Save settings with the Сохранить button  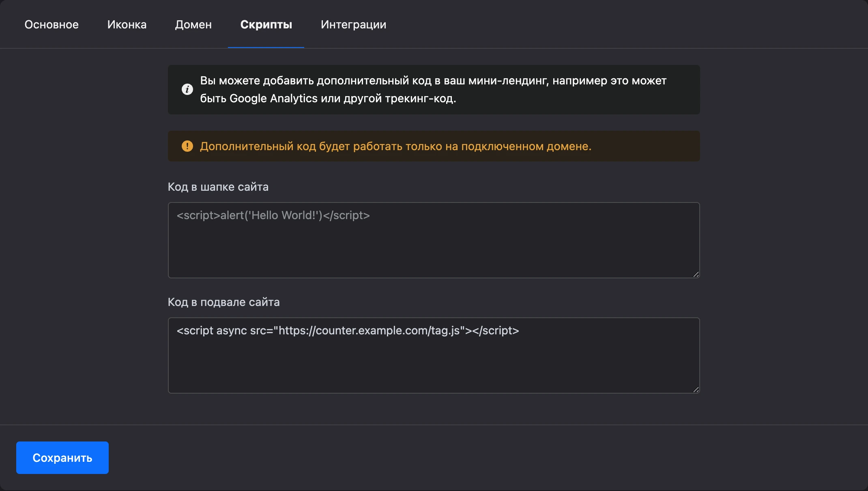62,458
